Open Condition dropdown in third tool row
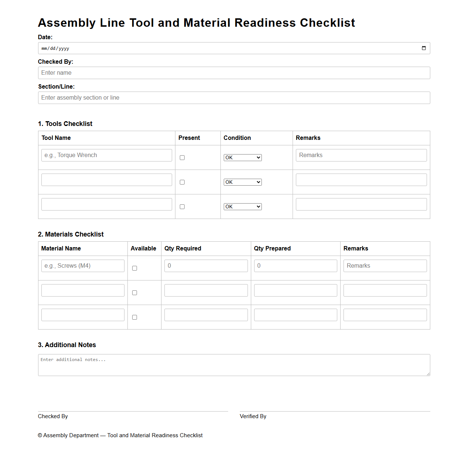 [242, 206]
